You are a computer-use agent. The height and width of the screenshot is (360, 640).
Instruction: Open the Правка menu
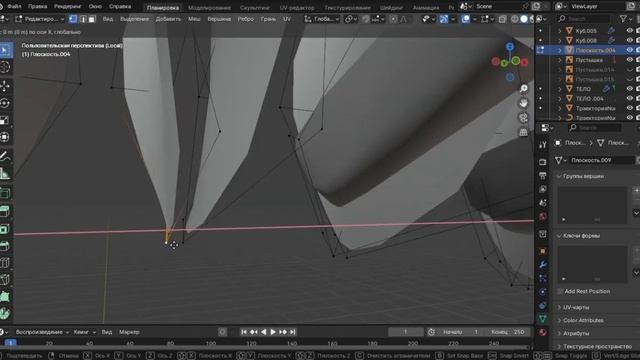pos(38,6)
